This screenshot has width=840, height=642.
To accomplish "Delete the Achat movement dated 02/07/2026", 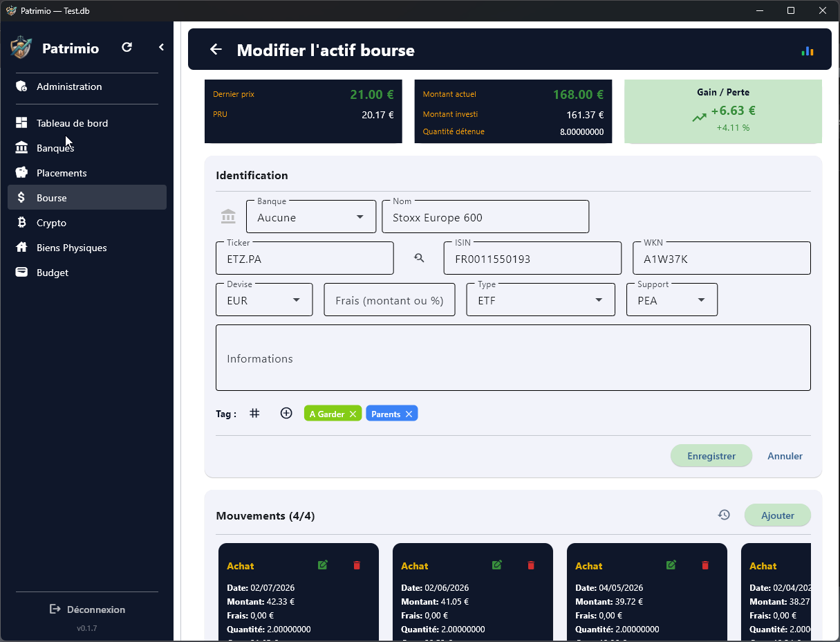I will click(x=357, y=565).
